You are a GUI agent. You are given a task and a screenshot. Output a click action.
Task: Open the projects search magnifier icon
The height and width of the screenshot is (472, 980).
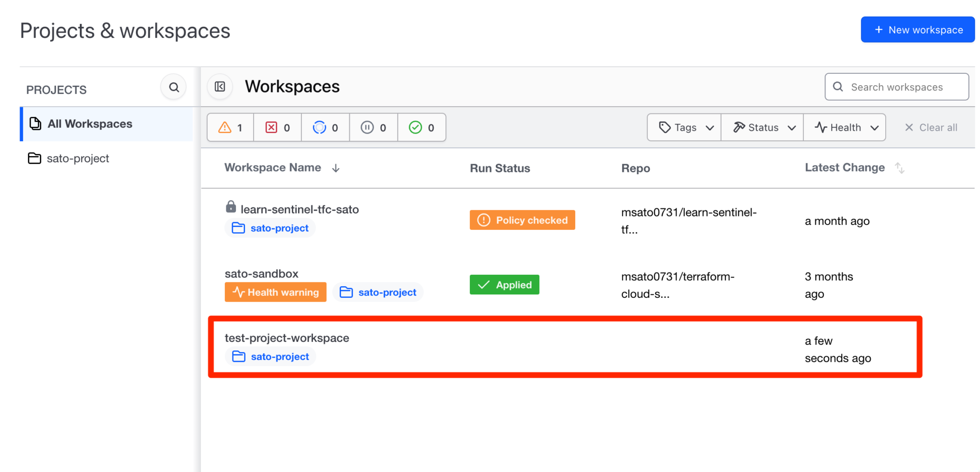click(x=173, y=87)
